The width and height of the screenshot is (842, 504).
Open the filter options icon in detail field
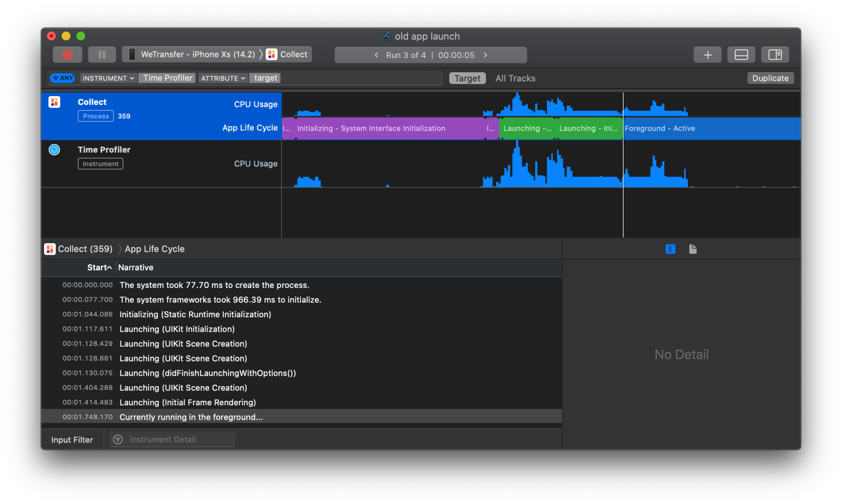(118, 440)
